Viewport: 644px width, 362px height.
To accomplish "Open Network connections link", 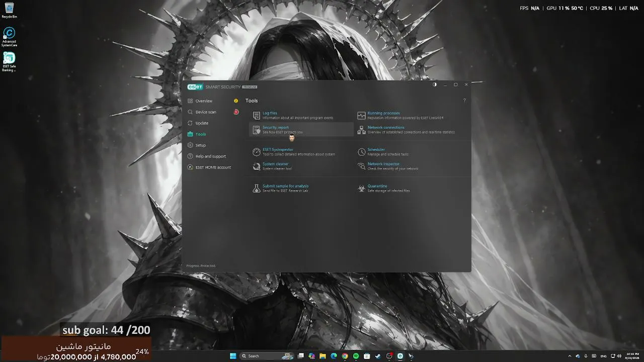I will click(x=386, y=127).
